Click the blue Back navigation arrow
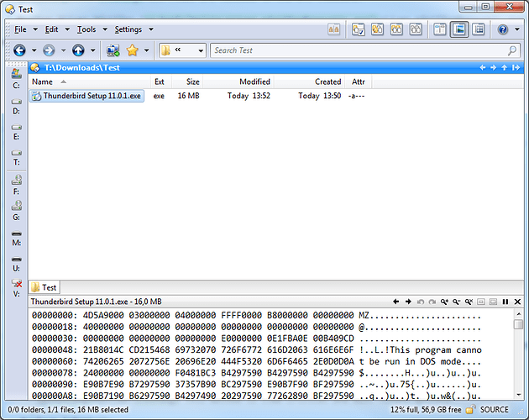The height and width of the screenshot is (420, 529). [19, 50]
